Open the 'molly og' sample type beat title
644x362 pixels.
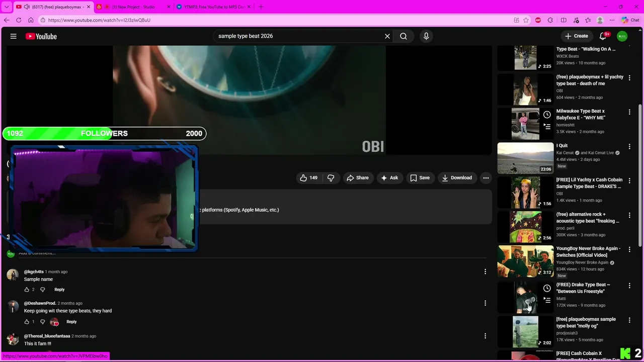tap(586, 323)
